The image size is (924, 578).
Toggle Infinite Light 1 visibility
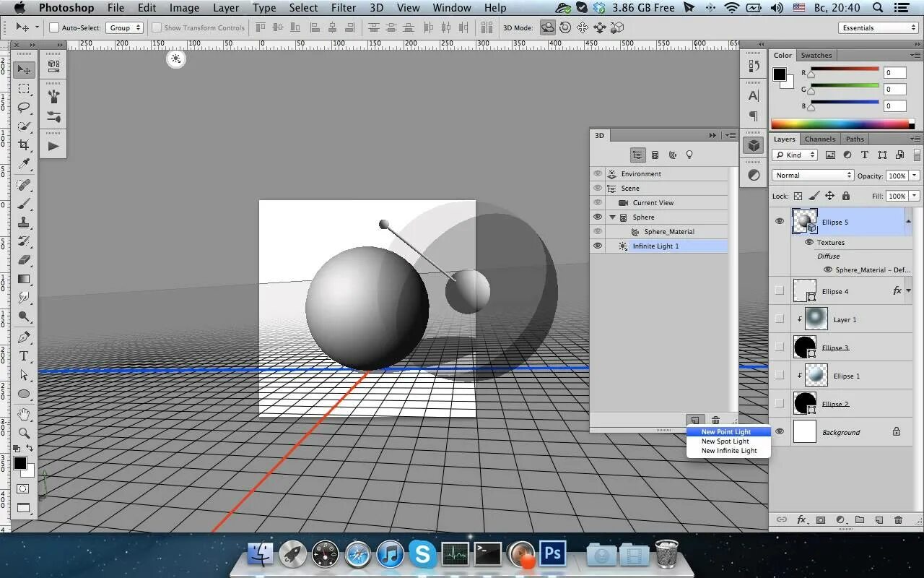tap(598, 246)
